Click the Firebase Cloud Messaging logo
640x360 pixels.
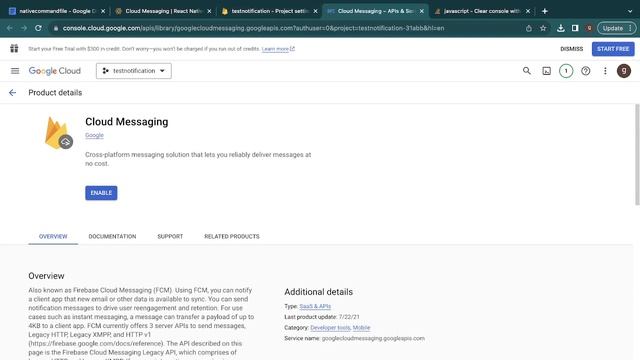[58, 133]
